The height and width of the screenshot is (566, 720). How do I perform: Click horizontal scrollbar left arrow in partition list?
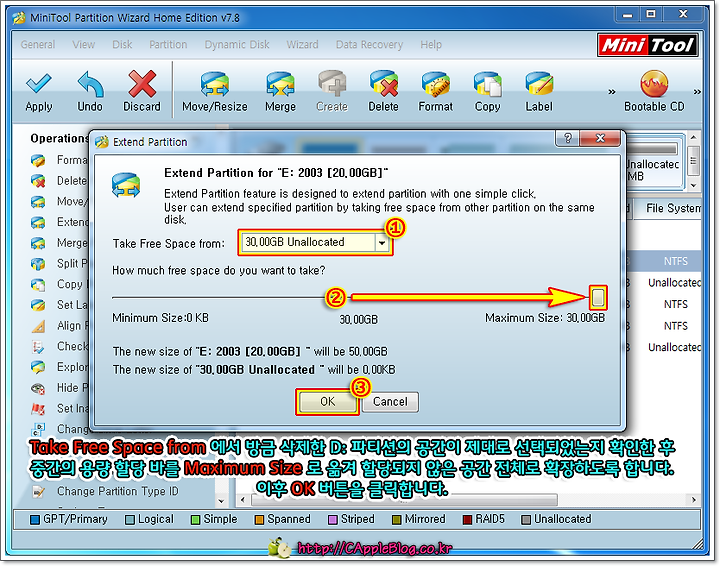243,500
